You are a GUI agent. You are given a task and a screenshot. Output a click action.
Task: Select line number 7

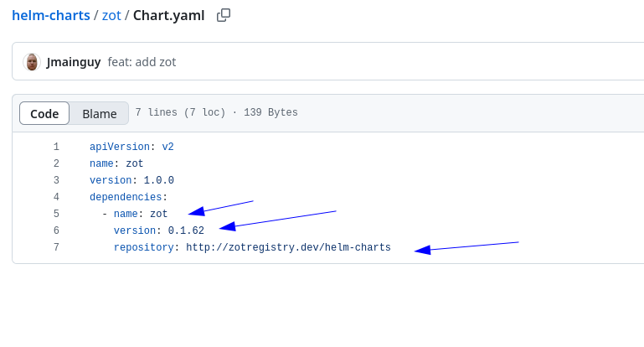tap(56, 247)
